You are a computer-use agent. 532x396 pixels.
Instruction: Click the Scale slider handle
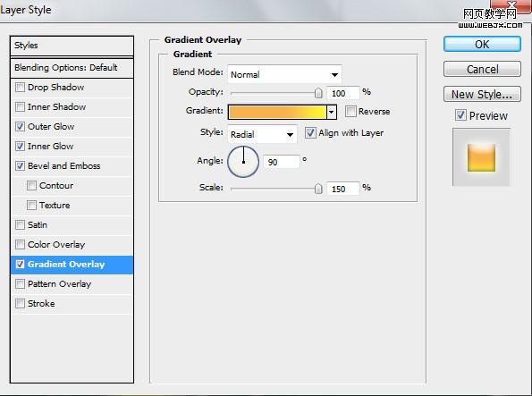pyautogui.click(x=318, y=189)
